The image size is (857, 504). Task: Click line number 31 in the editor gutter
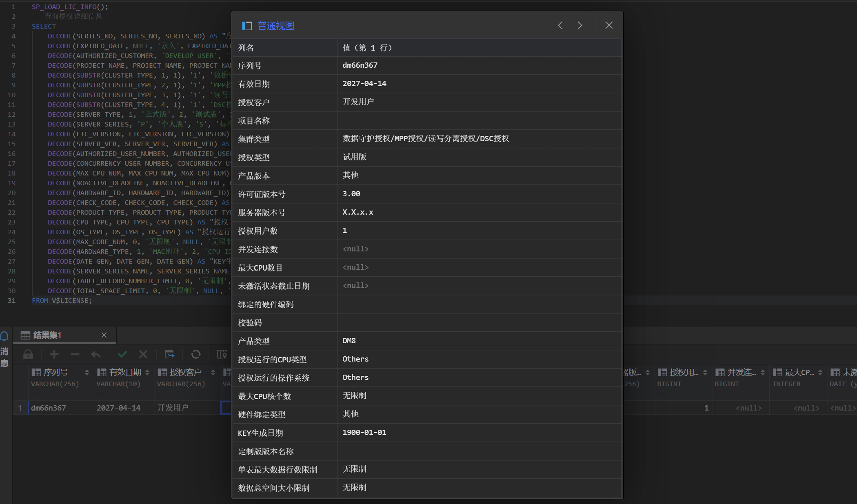coord(11,301)
